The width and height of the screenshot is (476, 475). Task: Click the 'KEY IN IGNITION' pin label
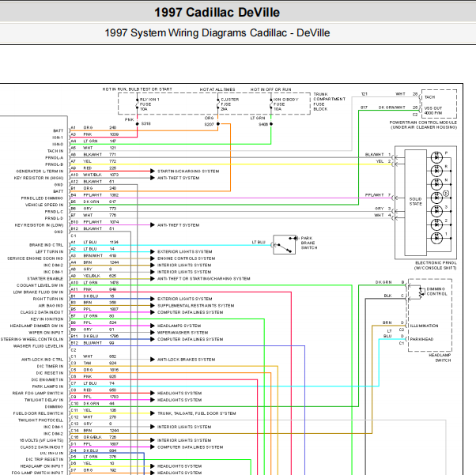coord(47,319)
